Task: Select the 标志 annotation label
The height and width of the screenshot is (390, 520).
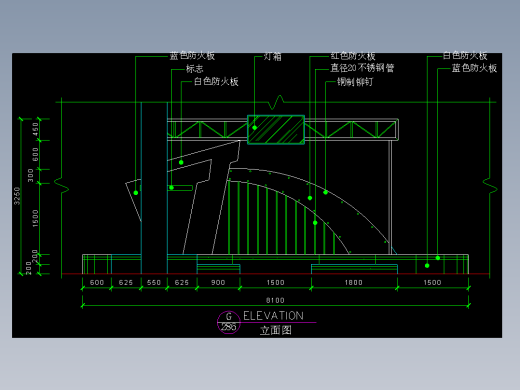Action: coord(195,69)
